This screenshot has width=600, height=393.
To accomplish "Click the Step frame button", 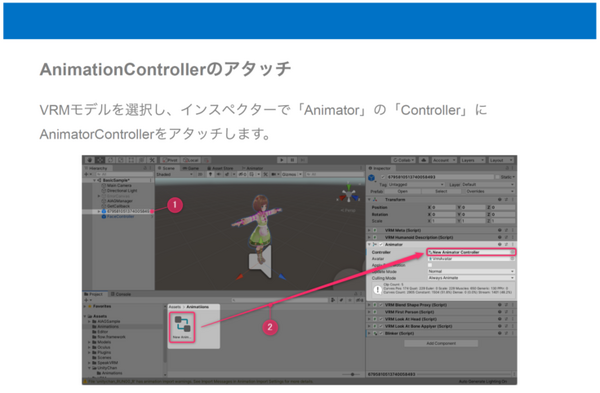I will click(x=302, y=160).
